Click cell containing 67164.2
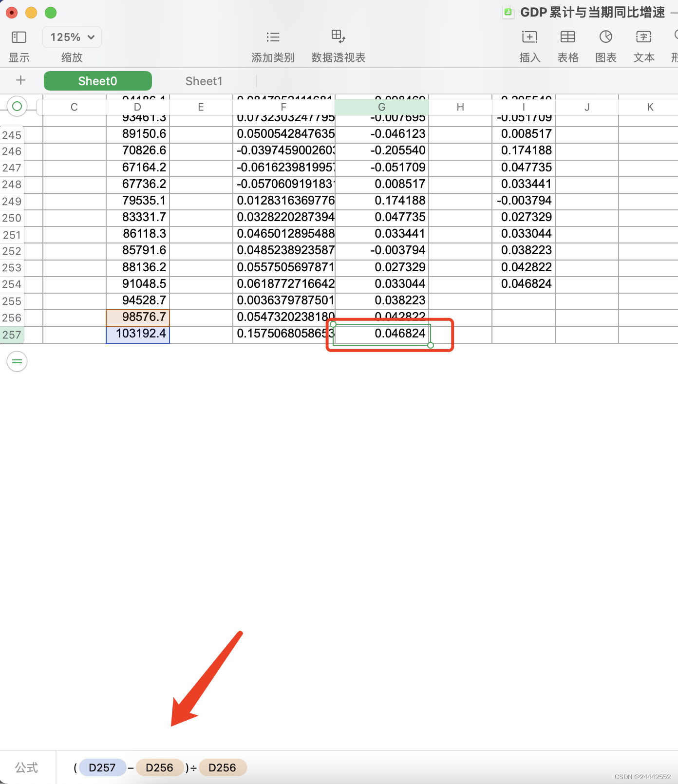The image size is (678, 784). tap(138, 168)
